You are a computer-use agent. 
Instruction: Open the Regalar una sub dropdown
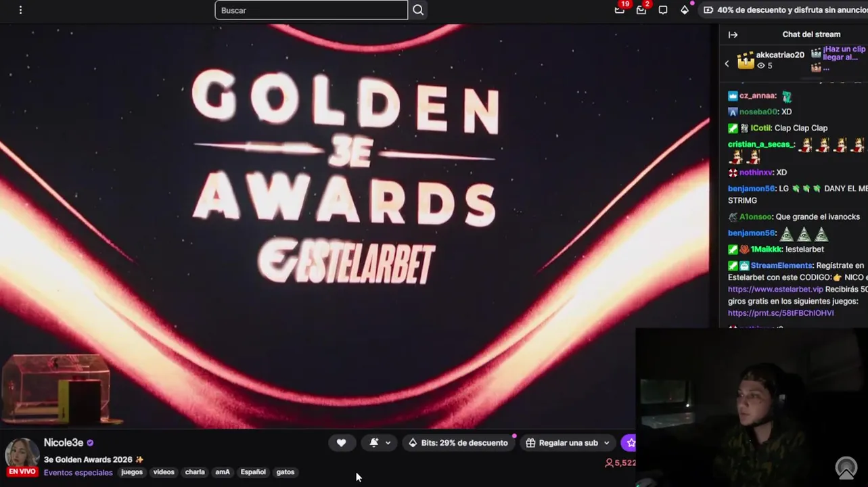[x=568, y=443]
